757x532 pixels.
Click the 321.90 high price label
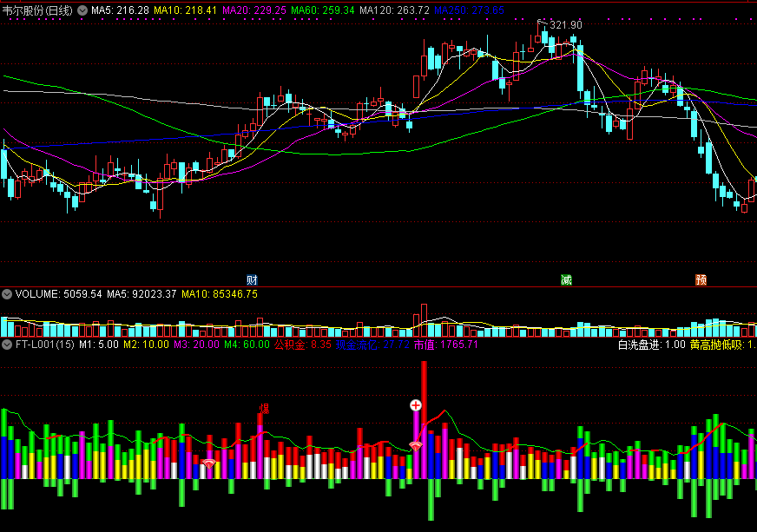coord(566,24)
